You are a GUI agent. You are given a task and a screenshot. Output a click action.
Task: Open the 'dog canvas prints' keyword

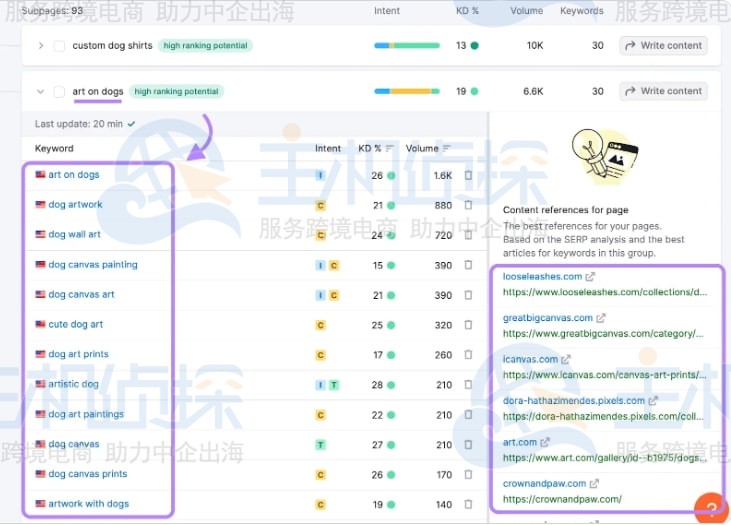click(88, 474)
